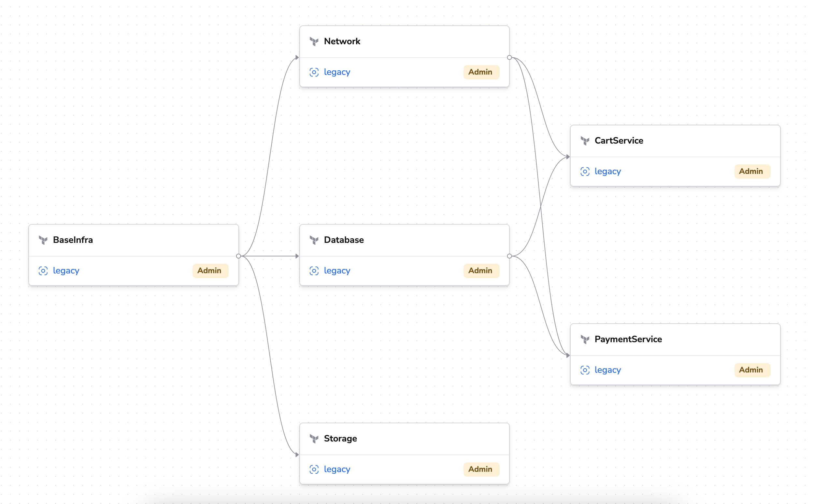Click the connector dot right of the Database card

pyautogui.click(x=509, y=256)
